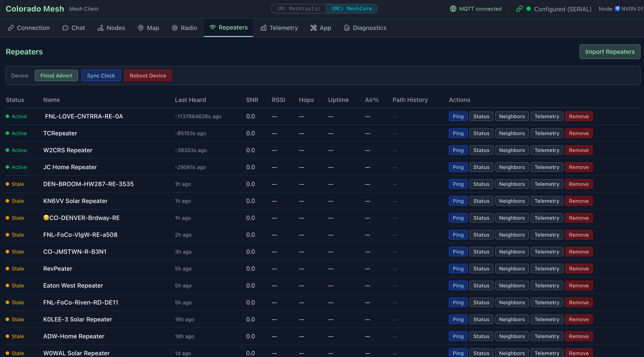
Task: Open the Repeaters tab
Action: click(x=228, y=28)
